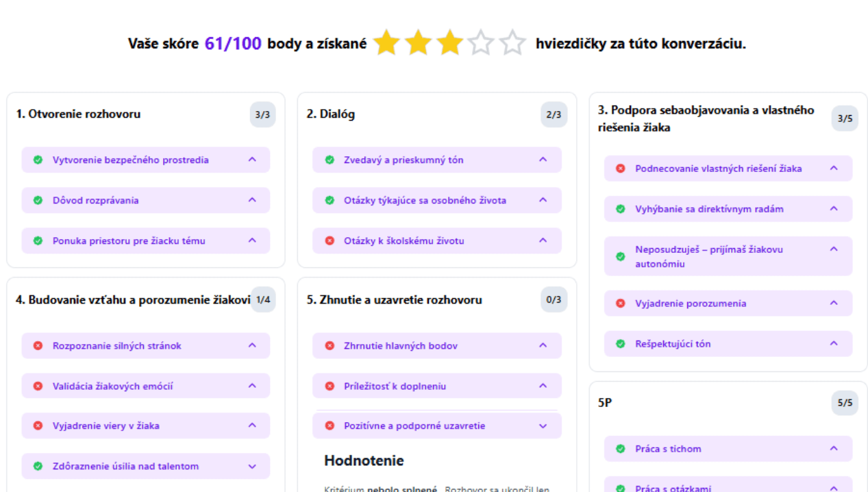The height and width of the screenshot is (492, 868).
Task: Click the Validácia žiakových emócií row
Action: point(112,386)
